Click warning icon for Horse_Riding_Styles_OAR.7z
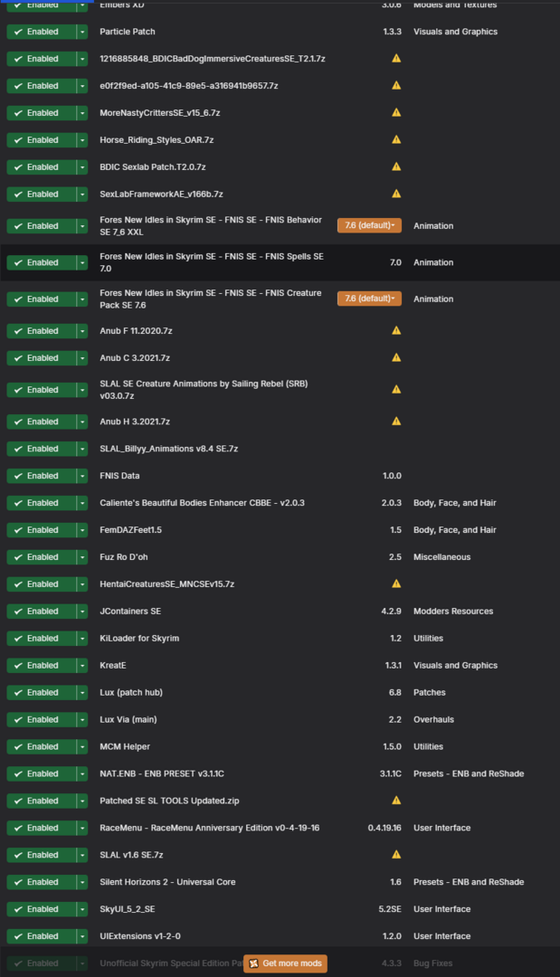The height and width of the screenshot is (977, 560). point(396,139)
